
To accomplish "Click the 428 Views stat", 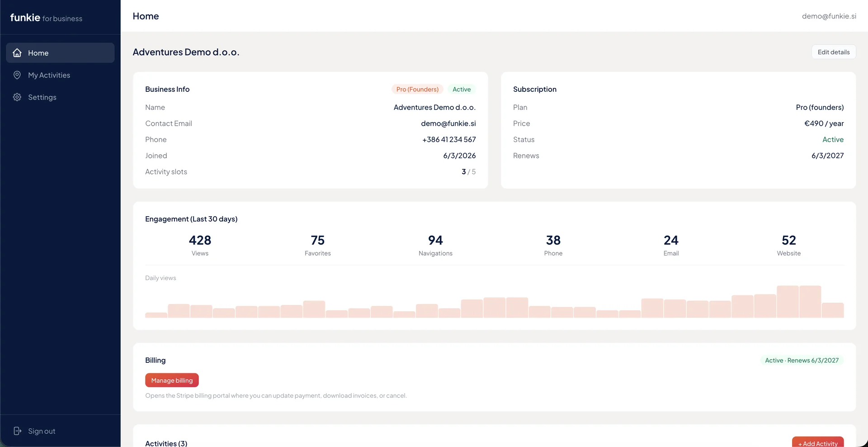I will [x=200, y=245].
